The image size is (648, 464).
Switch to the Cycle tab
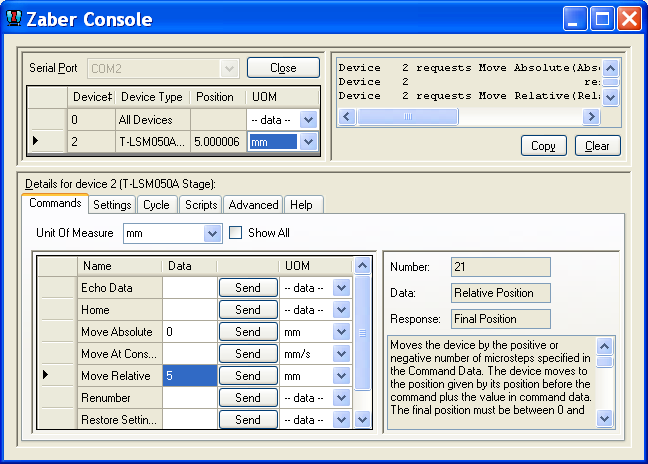coord(156,205)
